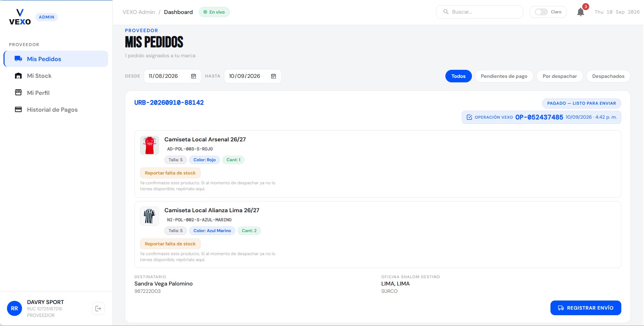
Task: Click recipient phone 987222003
Action: tap(147, 291)
